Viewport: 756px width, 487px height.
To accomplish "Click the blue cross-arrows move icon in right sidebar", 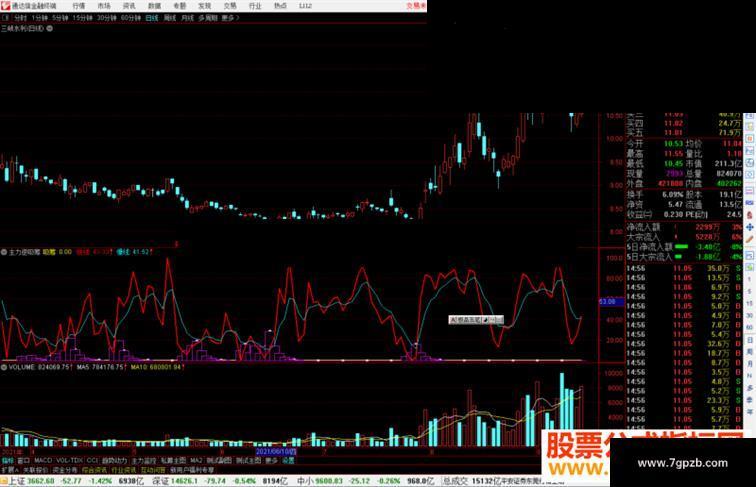I will point(750,227).
